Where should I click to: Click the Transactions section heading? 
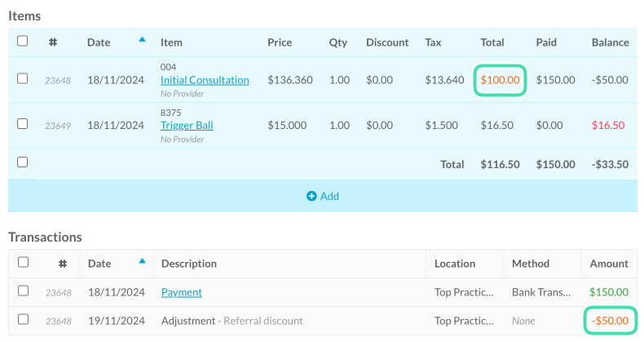tap(45, 238)
